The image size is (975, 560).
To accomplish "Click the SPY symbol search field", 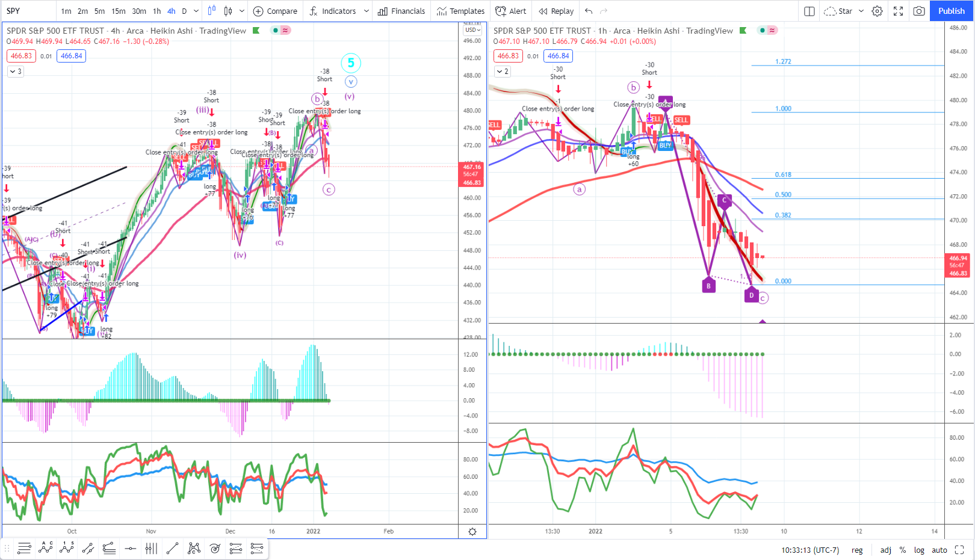I will coord(29,11).
